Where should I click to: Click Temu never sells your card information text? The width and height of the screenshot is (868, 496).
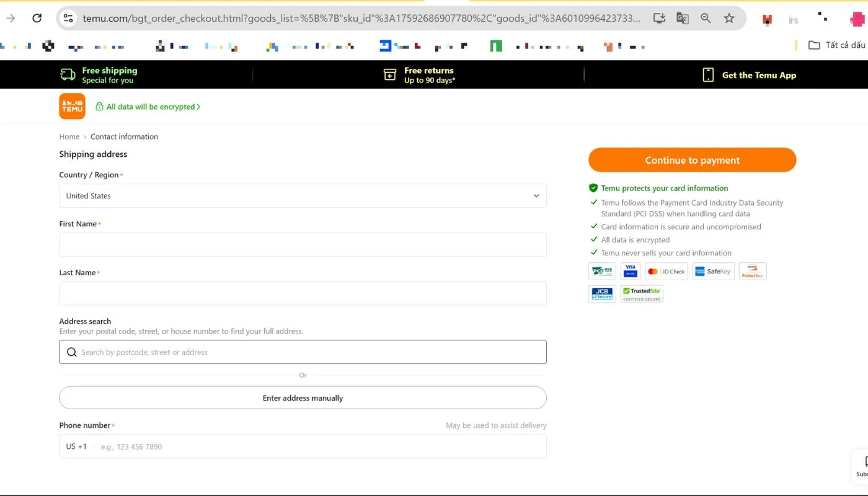pyautogui.click(x=666, y=253)
